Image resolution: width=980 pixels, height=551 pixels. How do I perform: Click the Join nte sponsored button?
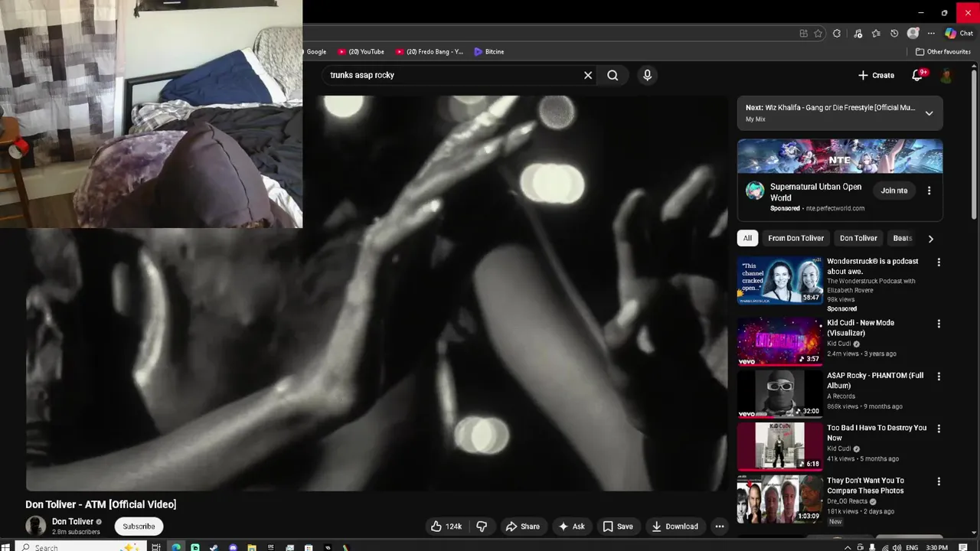coord(893,191)
